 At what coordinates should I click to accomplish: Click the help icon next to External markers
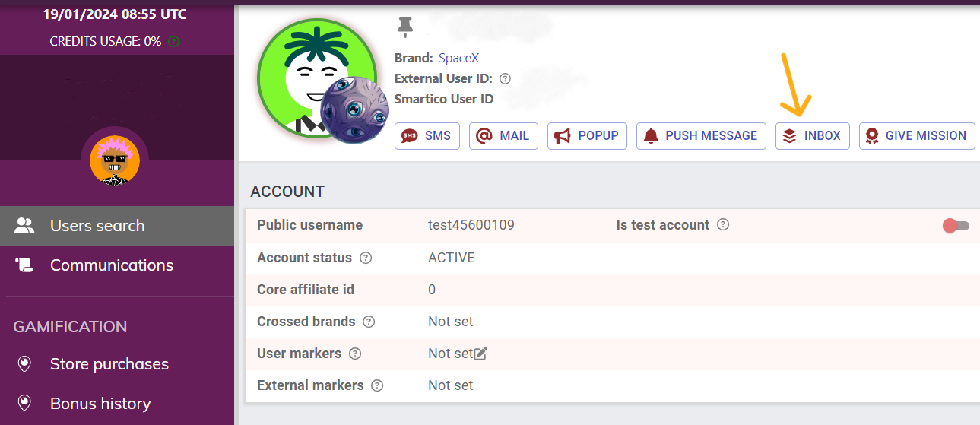point(377,385)
